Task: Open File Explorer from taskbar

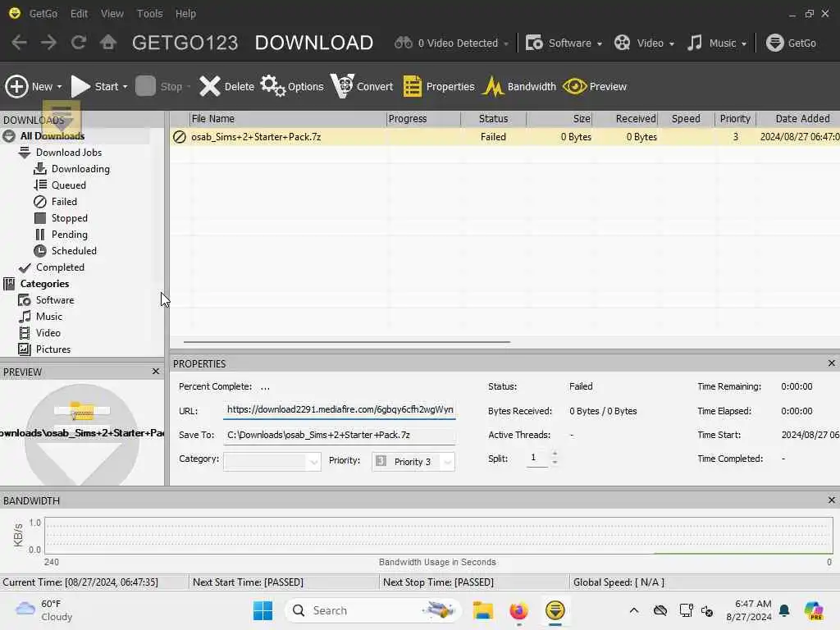Action: (482, 610)
